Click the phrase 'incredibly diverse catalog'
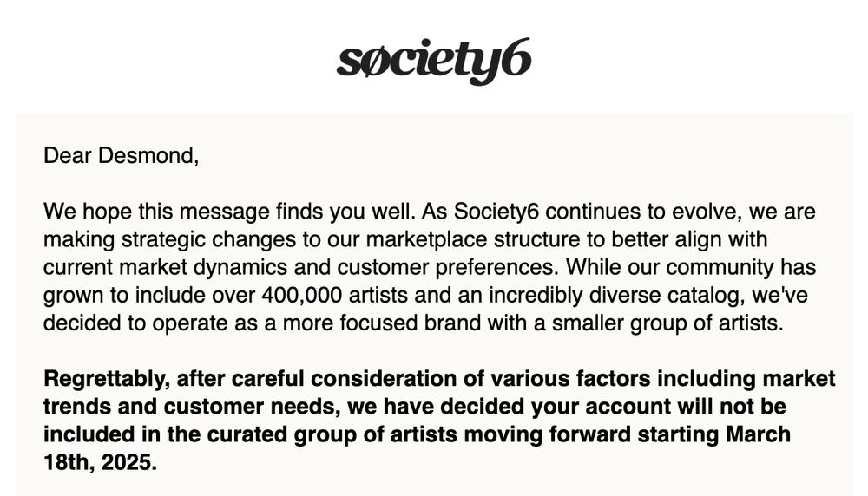The image size is (868, 496). coord(614,295)
